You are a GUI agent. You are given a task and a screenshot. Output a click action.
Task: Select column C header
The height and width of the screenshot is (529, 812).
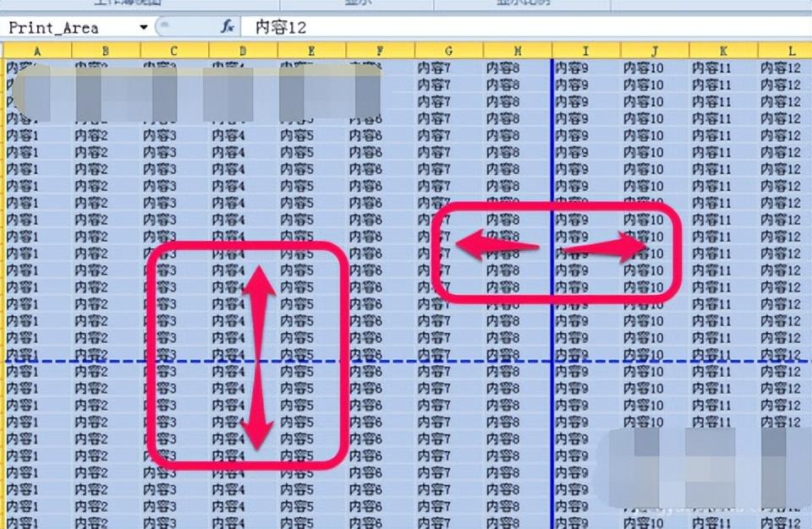click(x=174, y=51)
